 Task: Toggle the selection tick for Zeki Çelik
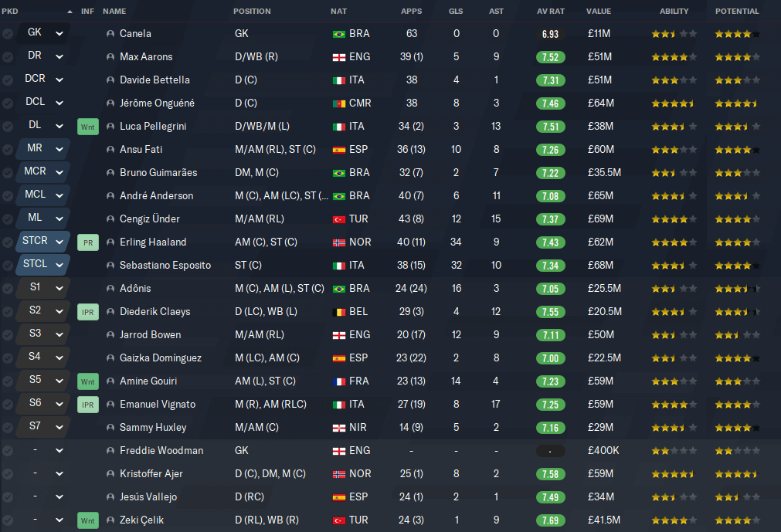click(x=8, y=520)
